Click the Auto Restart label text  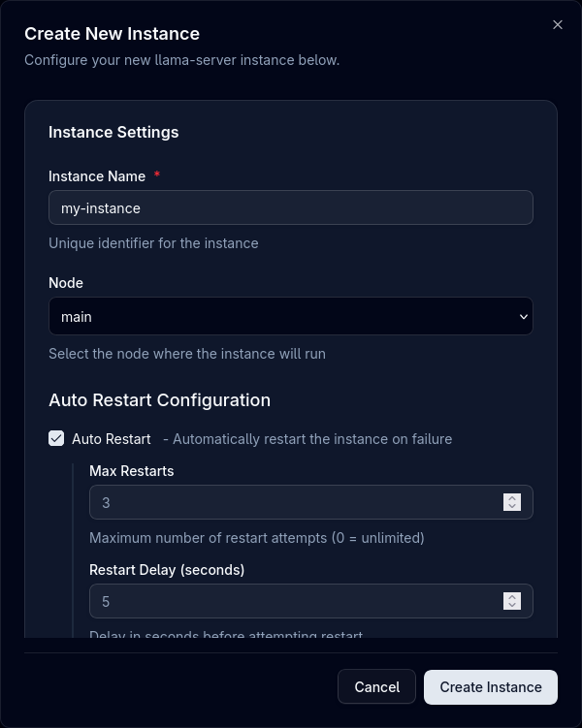tap(112, 439)
